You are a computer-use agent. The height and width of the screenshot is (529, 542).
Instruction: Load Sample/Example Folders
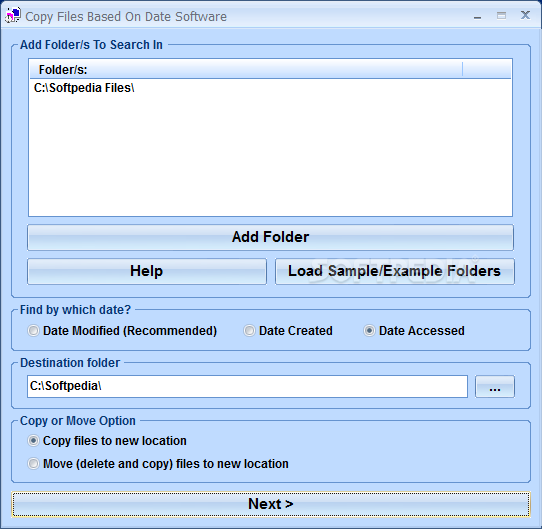point(394,271)
